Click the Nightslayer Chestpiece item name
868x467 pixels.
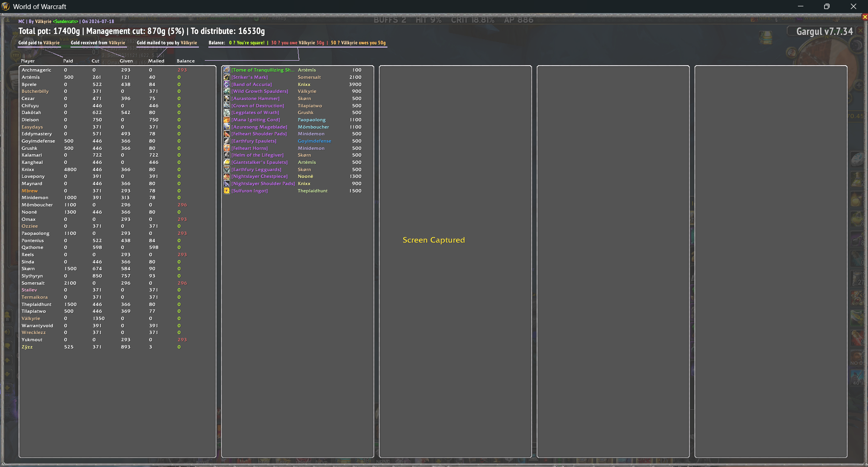click(259, 176)
